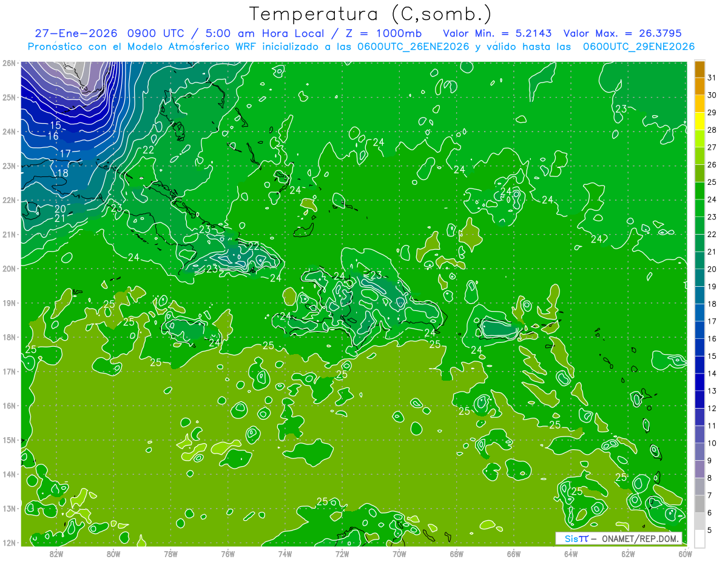Click the '14N' latitude axis label
The width and height of the screenshot is (728, 562).
coord(9,474)
